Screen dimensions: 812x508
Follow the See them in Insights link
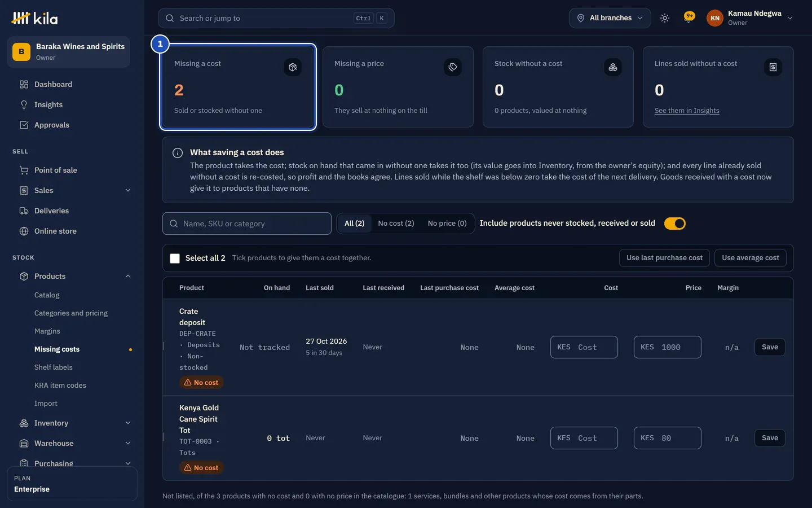[x=687, y=111]
